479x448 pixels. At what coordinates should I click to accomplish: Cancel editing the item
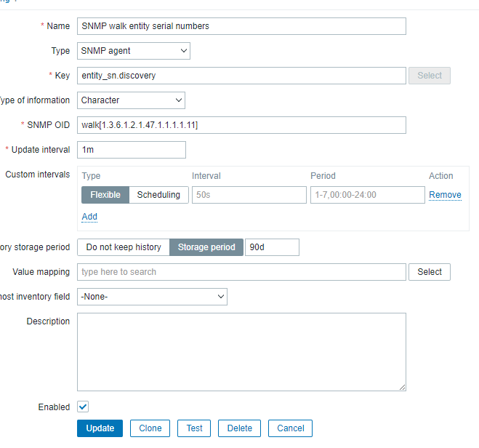(x=290, y=428)
